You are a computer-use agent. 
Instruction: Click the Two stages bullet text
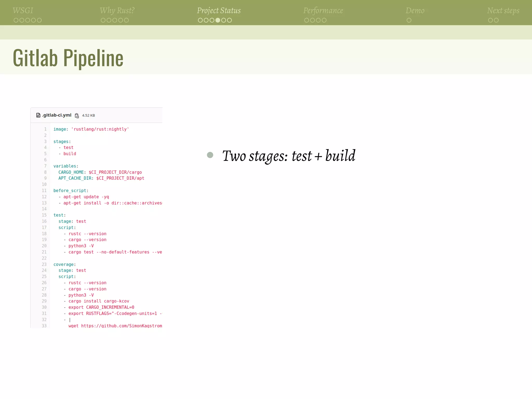[288, 156]
